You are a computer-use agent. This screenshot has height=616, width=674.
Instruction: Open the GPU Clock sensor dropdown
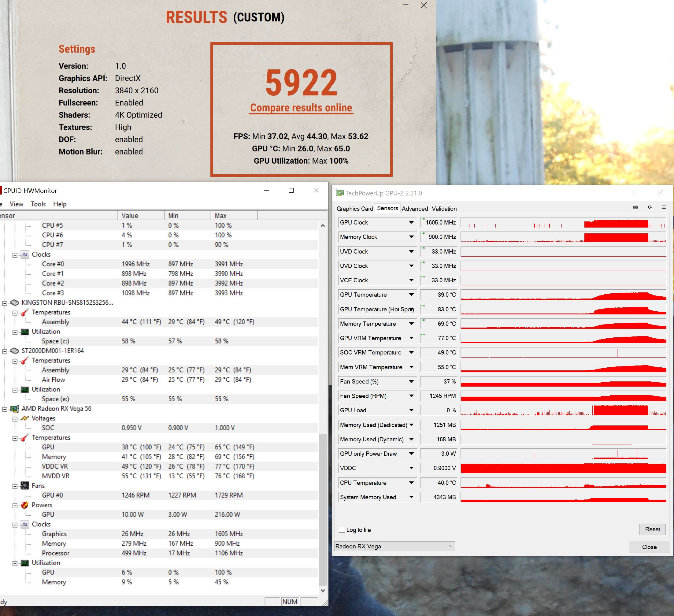(x=411, y=222)
